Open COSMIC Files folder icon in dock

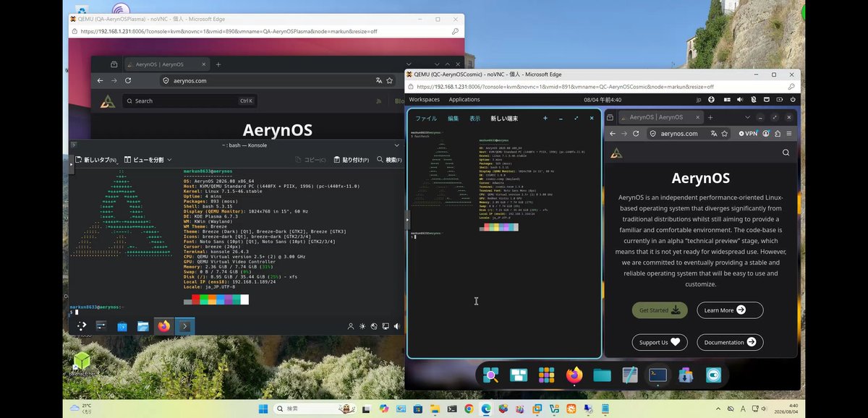pyautogui.click(x=602, y=375)
